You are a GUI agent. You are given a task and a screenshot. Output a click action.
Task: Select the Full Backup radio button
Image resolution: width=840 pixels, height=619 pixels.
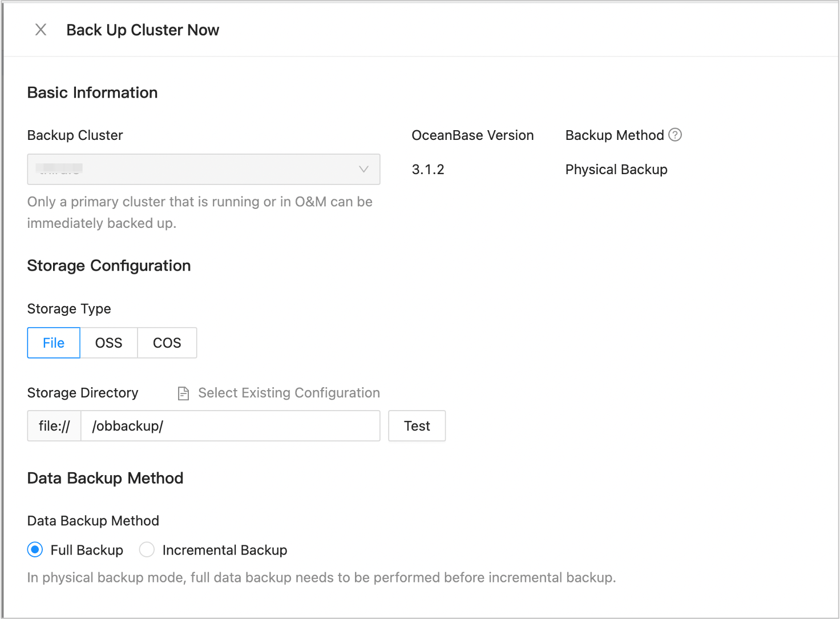35,550
